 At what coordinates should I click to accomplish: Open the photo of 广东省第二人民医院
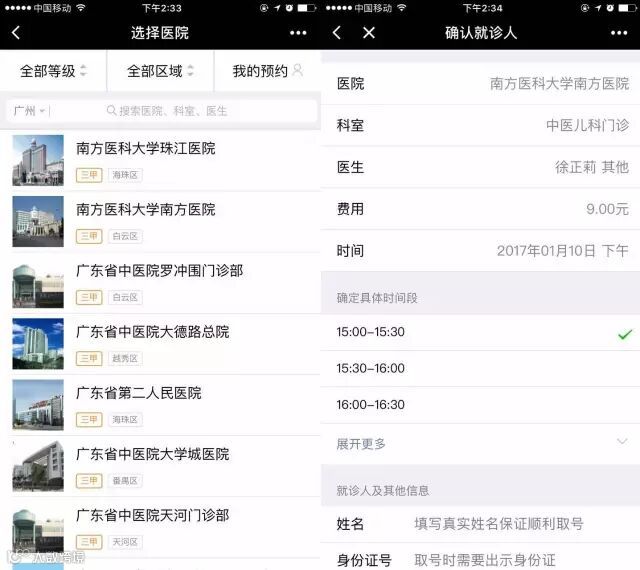(38, 405)
